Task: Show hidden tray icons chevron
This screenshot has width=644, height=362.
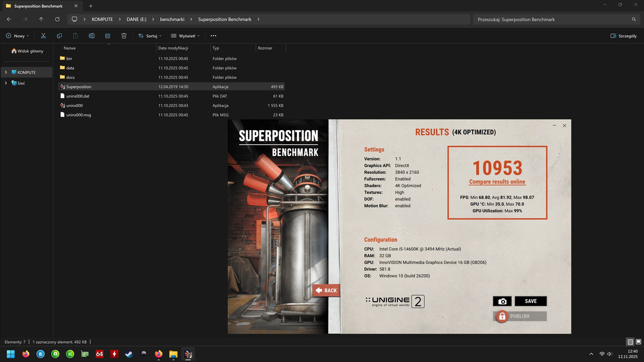Action: coord(591,354)
